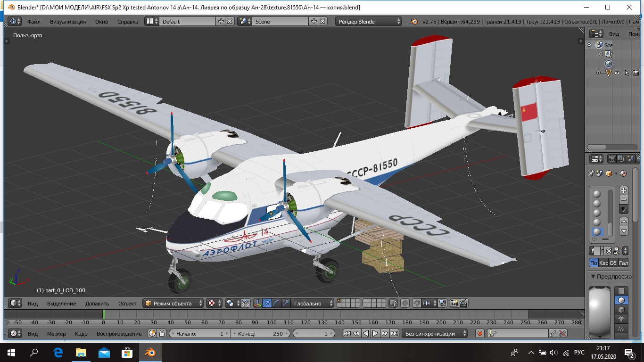Open the Режим объекта mode dropdown

tap(173, 303)
